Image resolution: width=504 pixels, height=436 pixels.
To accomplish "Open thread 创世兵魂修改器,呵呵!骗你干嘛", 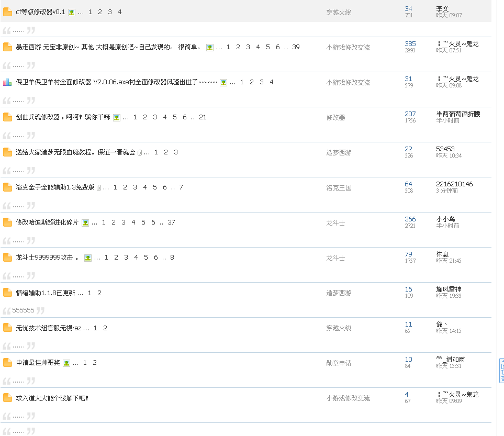I will 63,117.
